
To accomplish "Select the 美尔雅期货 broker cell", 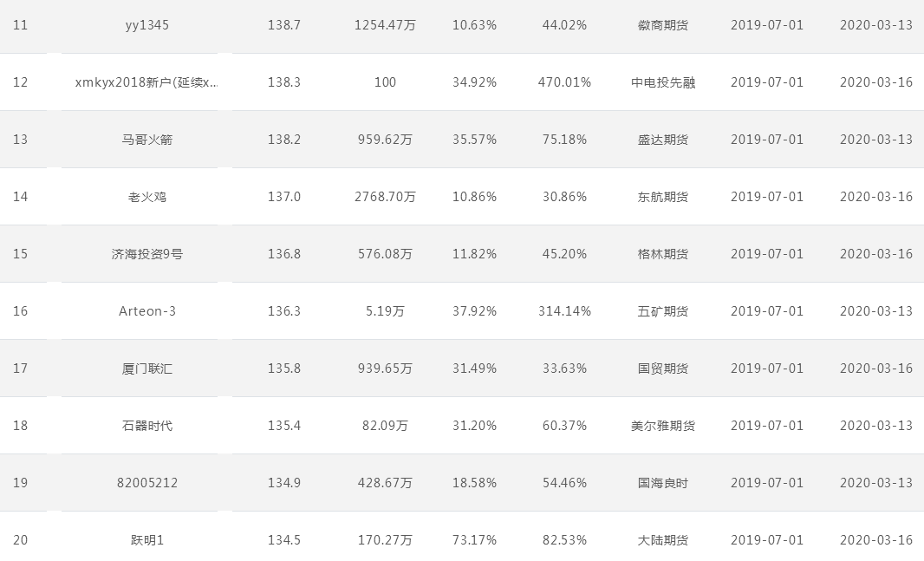I will point(663,426).
